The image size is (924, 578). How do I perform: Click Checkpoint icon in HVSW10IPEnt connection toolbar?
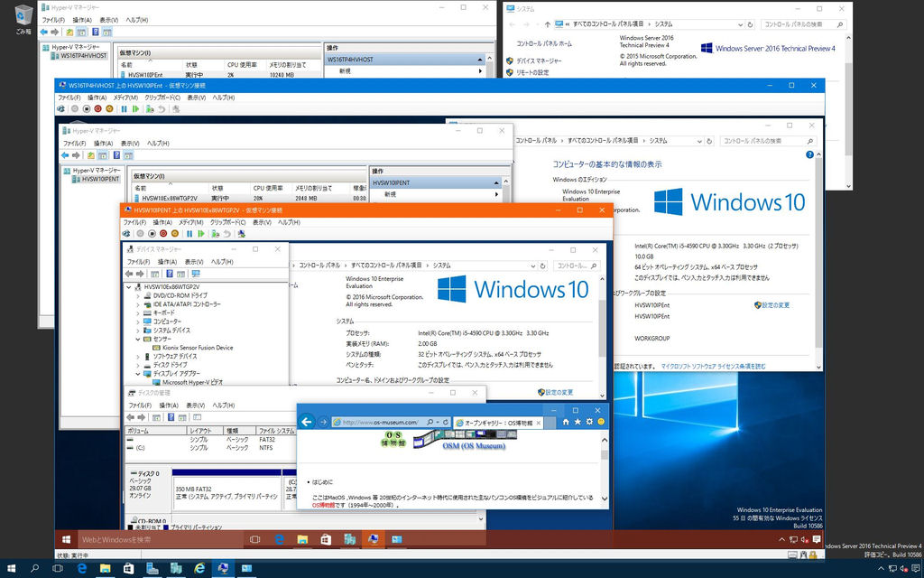pos(151,109)
